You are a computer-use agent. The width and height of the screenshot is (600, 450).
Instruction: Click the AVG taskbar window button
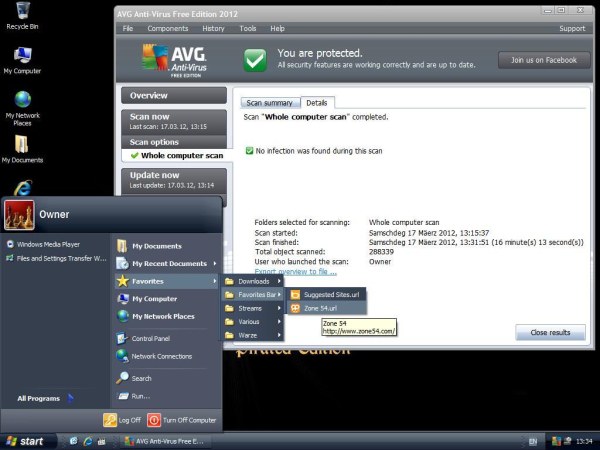coord(164,441)
